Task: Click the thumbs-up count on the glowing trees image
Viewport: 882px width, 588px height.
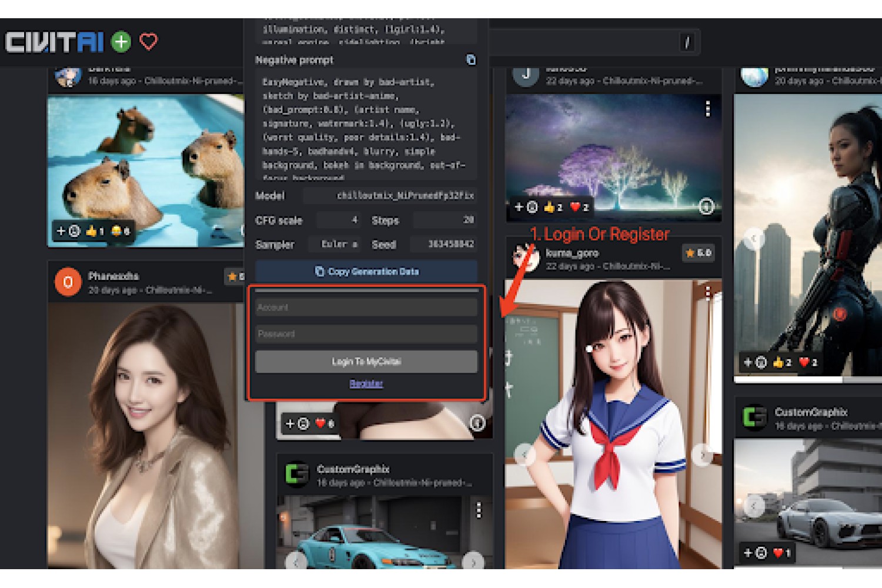Action: 553,207
